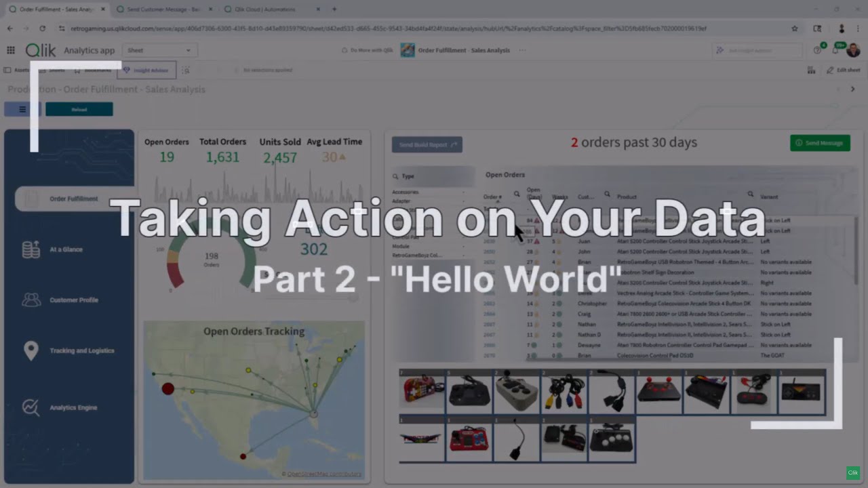The height and width of the screenshot is (488, 868).
Task: Open Insight Advisor
Action: (x=146, y=70)
